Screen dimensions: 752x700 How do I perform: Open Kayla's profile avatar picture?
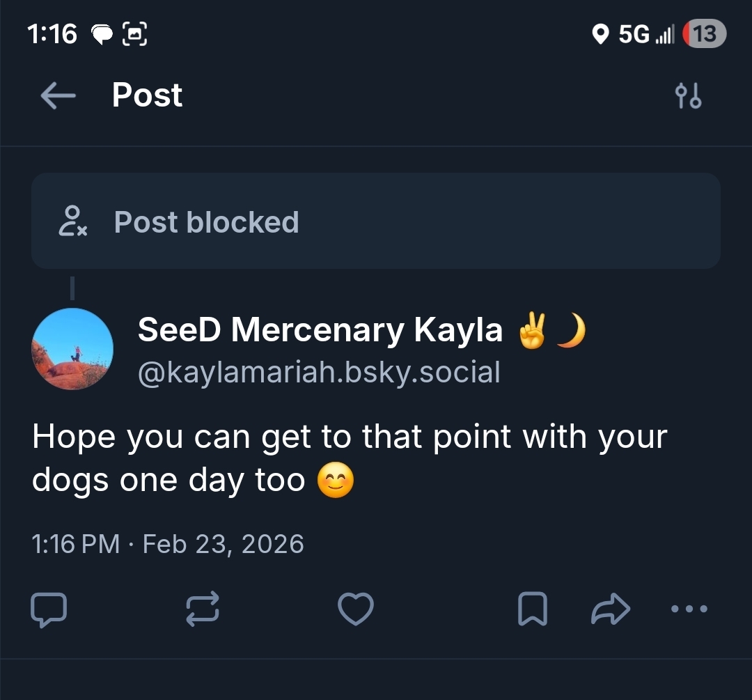click(x=72, y=349)
